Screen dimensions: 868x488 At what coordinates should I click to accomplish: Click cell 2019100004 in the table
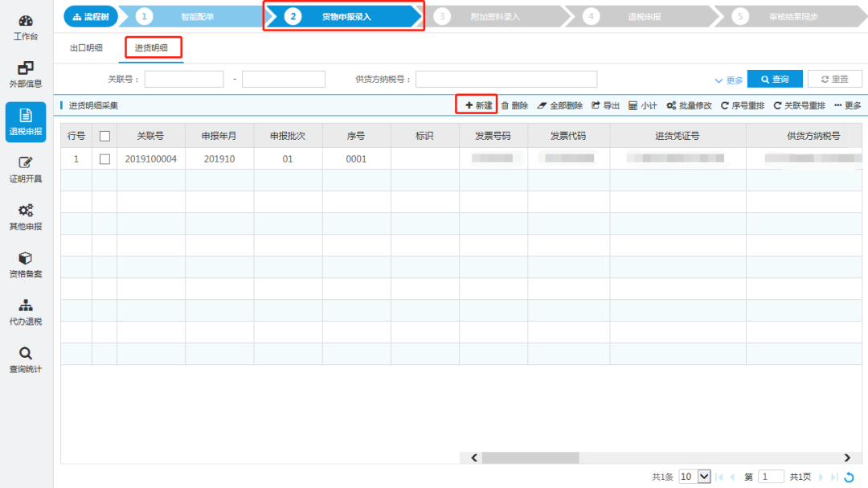pyautogui.click(x=150, y=159)
